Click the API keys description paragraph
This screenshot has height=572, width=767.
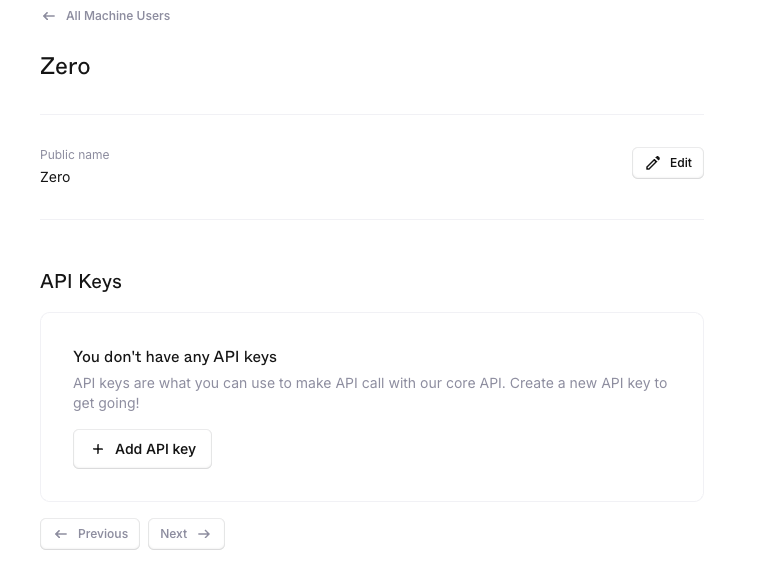click(370, 393)
